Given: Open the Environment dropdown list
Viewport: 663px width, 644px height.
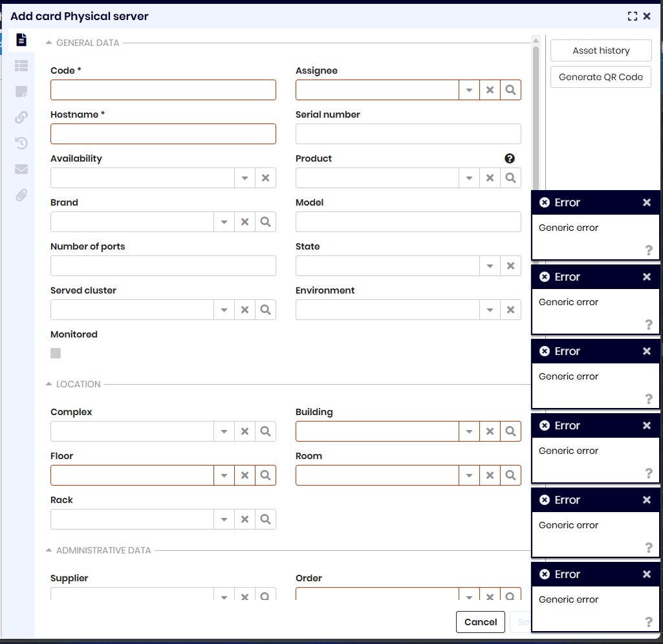Looking at the screenshot, I should [490, 310].
